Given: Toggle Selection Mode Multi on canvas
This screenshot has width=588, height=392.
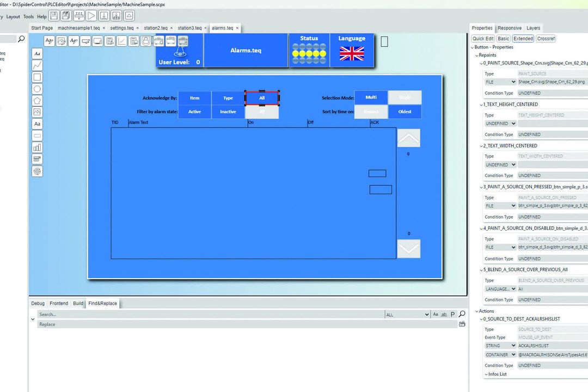Looking at the screenshot, I should click(371, 97).
